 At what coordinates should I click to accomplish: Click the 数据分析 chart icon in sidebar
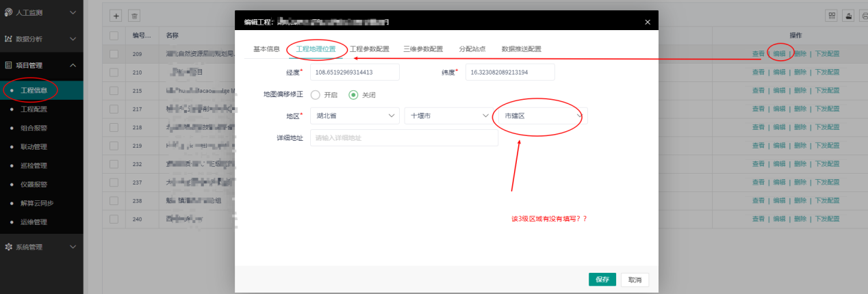click(8, 39)
